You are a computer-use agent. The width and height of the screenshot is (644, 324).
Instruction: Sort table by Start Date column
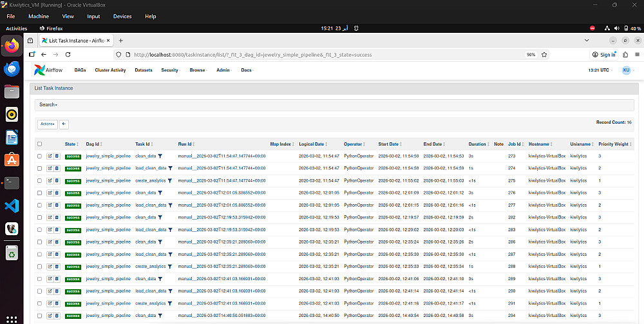pos(388,144)
